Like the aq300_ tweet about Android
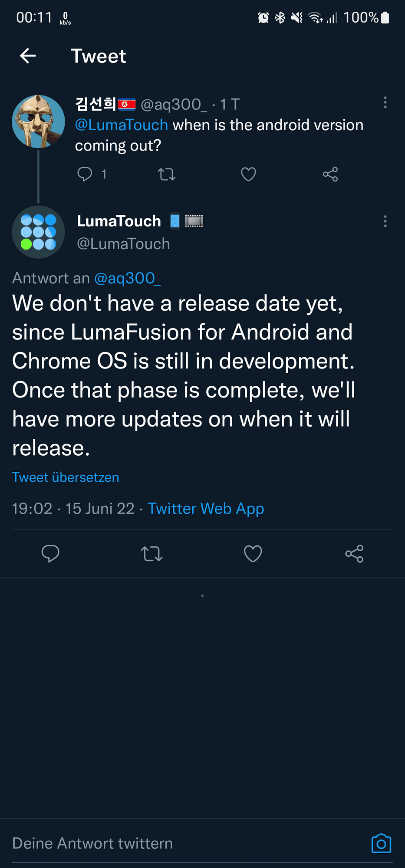This screenshot has width=405, height=868. pos(248,174)
